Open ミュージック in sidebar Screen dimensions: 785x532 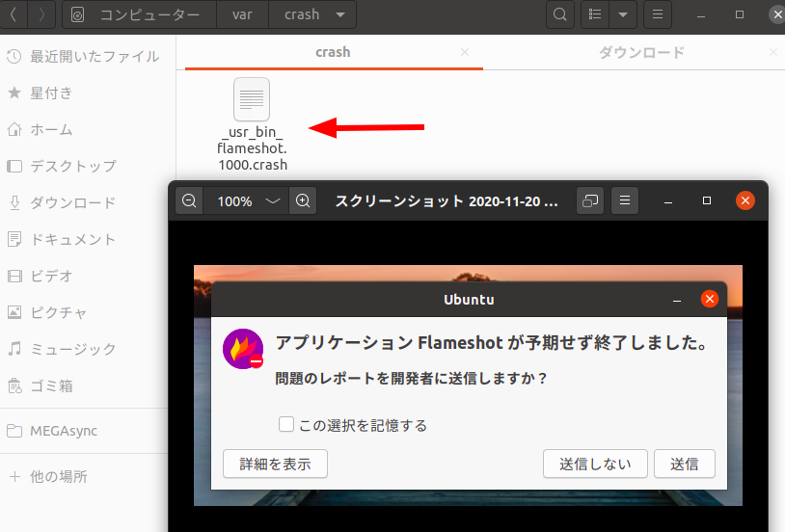pos(84,349)
